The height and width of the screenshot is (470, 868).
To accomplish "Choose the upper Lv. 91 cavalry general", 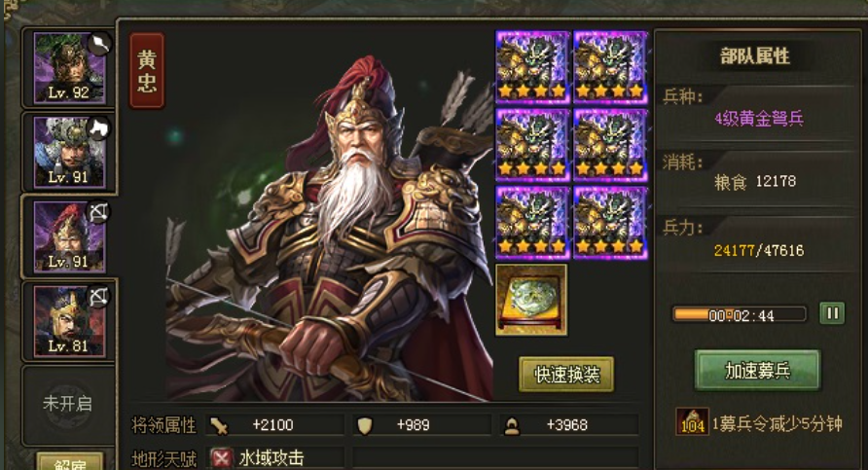I will coord(69,152).
